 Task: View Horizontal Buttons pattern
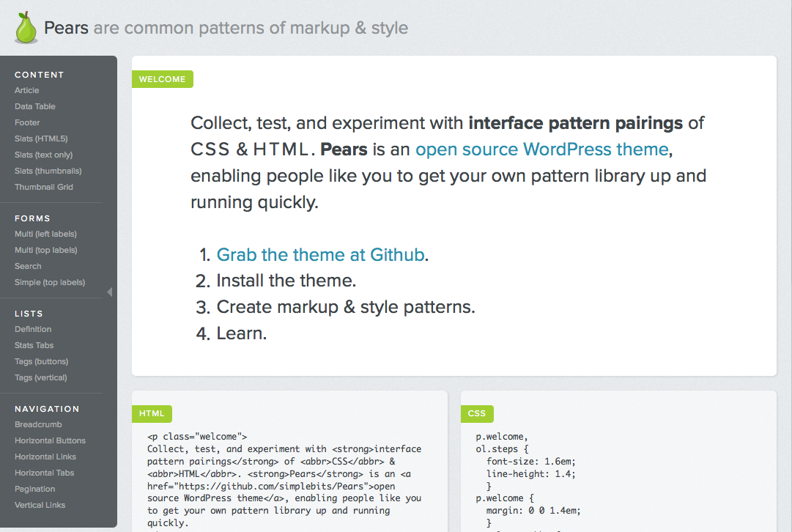50,441
